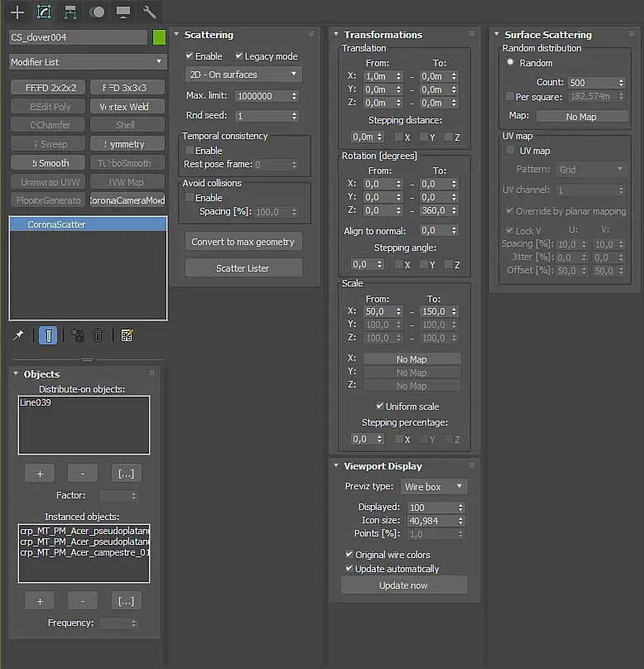Open the Scatter Lister
This screenshot has width=644, height=669.
pyautogui.click(x=243, y=268)
